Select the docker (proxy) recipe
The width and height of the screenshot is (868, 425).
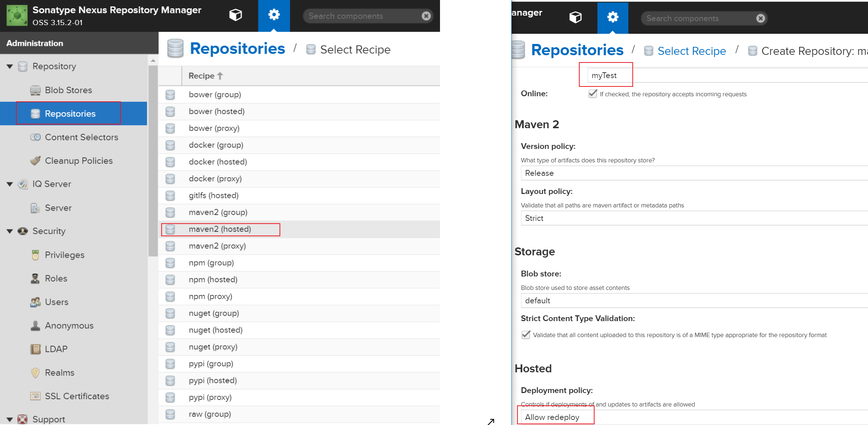click(x=299, y=179)
